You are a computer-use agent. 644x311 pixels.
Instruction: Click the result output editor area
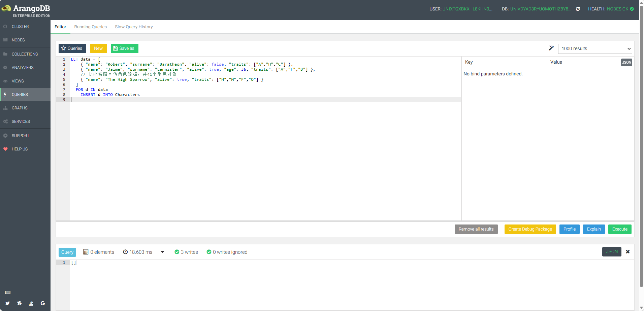(x=352, y=285)
